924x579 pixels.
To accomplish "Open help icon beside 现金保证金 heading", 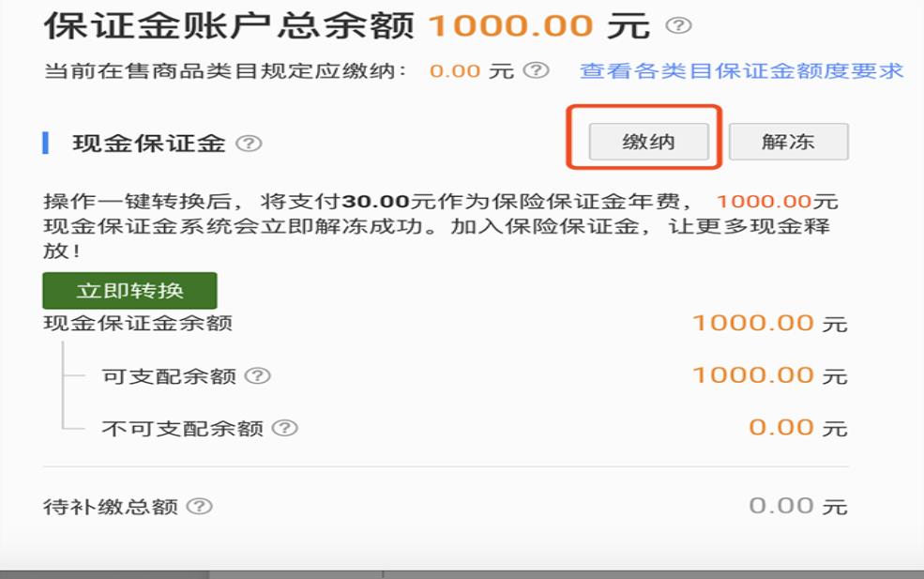I will (249, 143).
